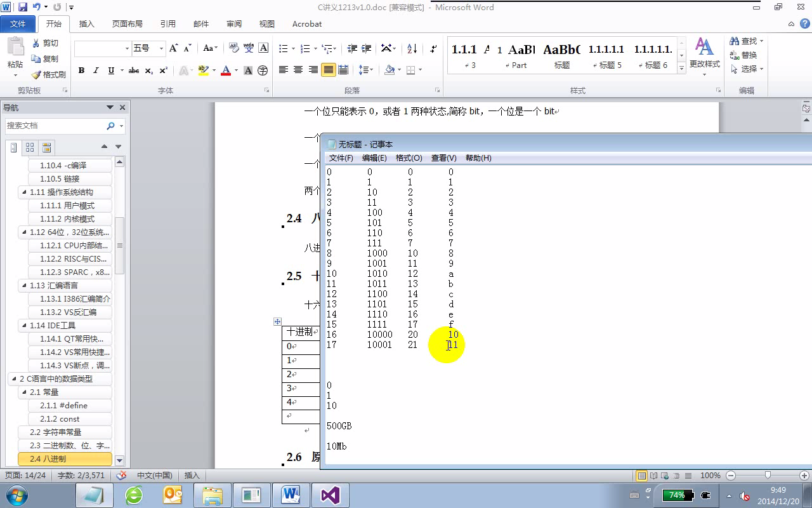Click 更改样式 (Change Styles) button
The image size is (812, 508).
[704, 56]
